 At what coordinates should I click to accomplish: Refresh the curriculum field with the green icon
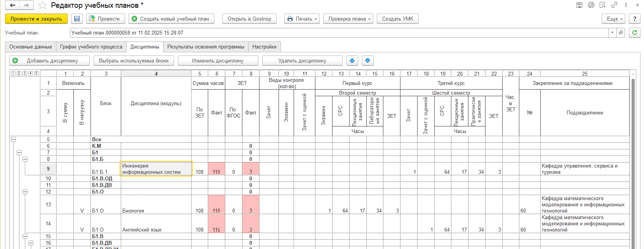[x=635, y=33]
